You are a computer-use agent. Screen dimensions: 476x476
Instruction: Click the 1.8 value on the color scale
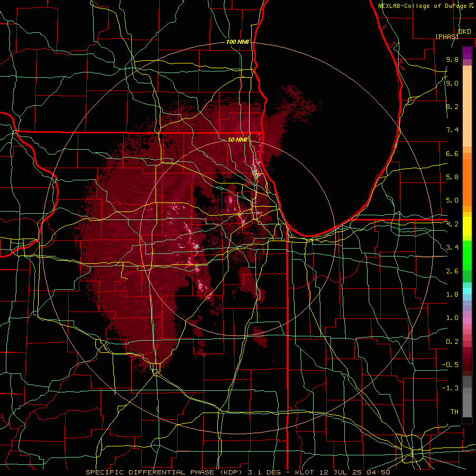[452, 295]
